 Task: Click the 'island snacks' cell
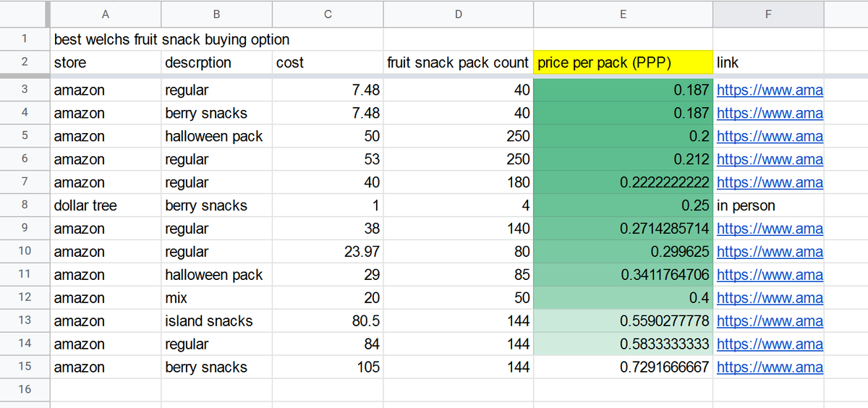pyautogui.click(x=217, y=321)
